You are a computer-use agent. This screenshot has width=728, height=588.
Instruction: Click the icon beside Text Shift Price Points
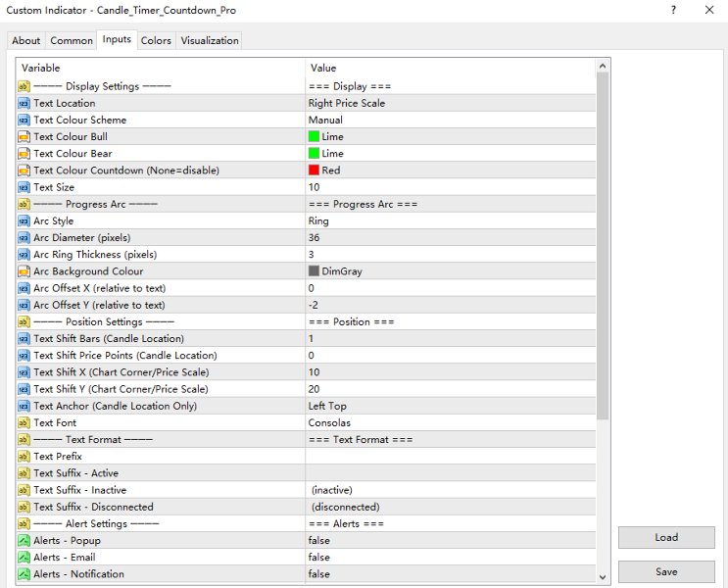[x=24, y=356]
